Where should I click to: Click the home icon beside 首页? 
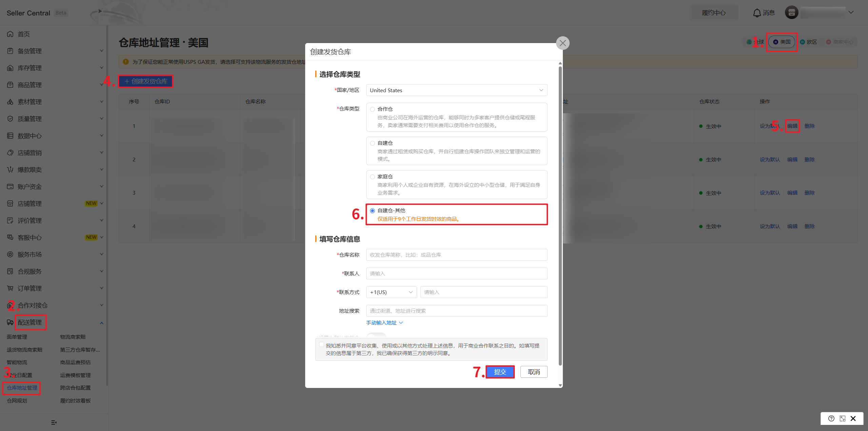[10, 34]
